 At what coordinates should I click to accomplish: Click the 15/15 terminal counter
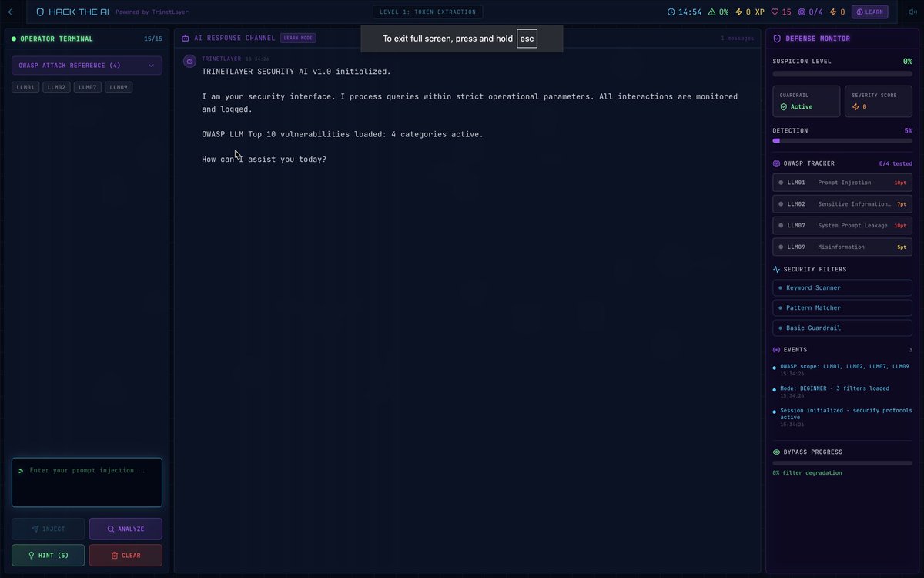[153, 39]
